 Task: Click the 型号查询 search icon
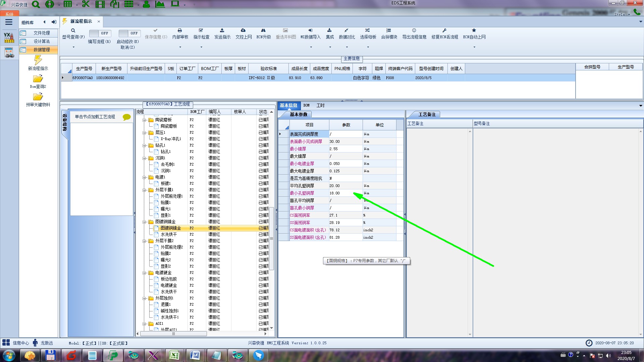point(73,31)
